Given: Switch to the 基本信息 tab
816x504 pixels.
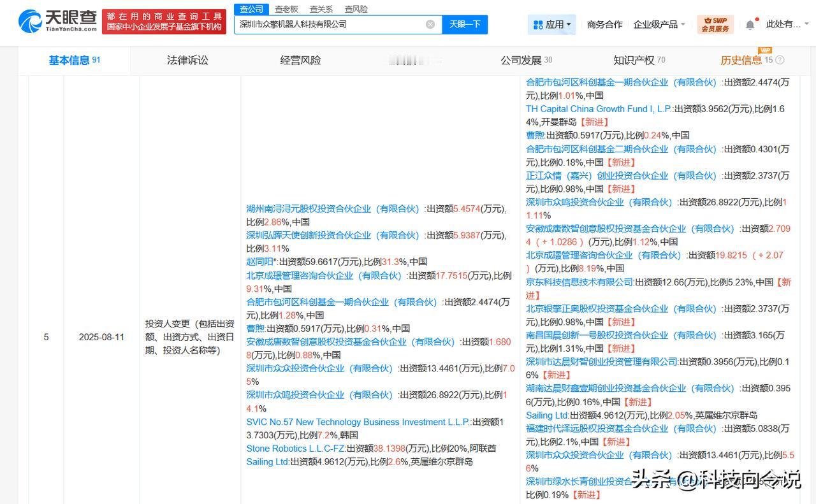Looking at the screenshot, I should 75,60.
